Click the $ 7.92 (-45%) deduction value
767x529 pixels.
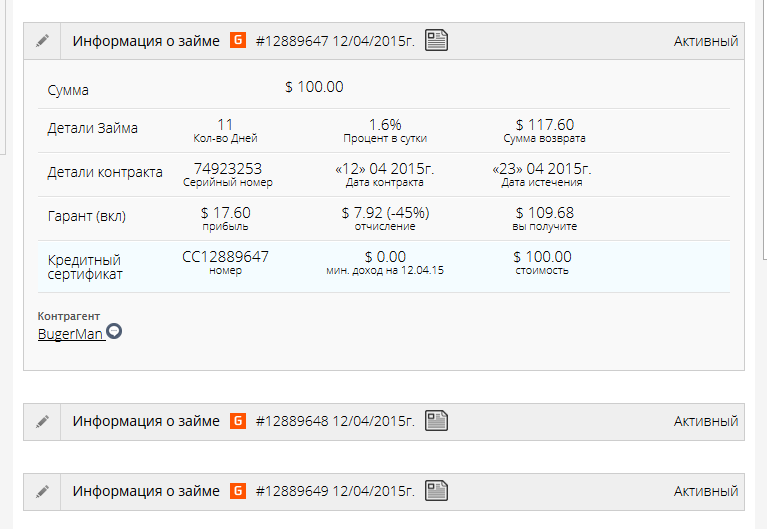pyautogui.click(x=385, y=213)
